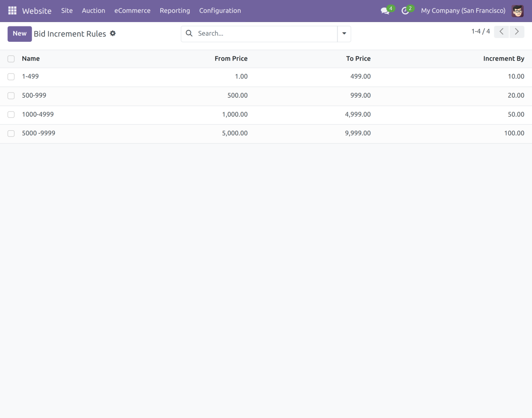The height and width of the screenshot is (418, 532).
Task: Go to next page arrow
Action: point(517,32)
